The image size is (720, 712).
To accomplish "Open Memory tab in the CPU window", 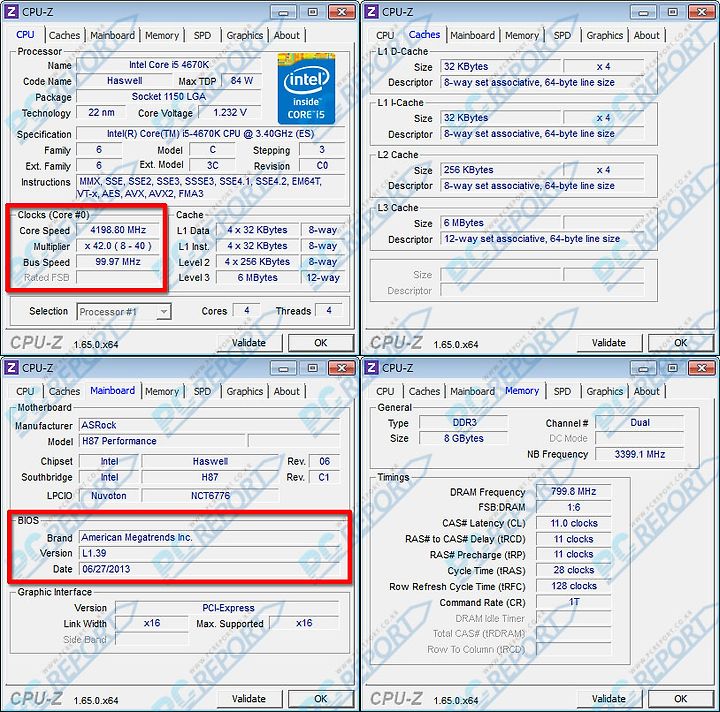I will click(x=162, y=35).
